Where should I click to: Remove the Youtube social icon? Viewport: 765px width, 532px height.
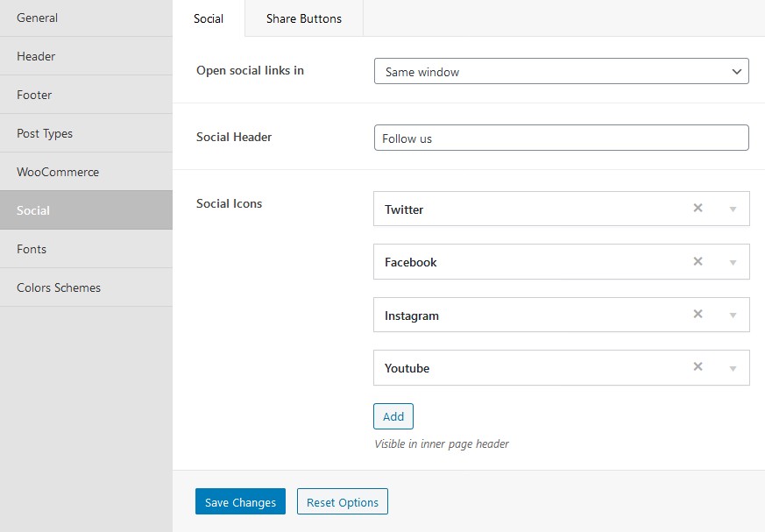pyautogui.click(x=698, y=366)
